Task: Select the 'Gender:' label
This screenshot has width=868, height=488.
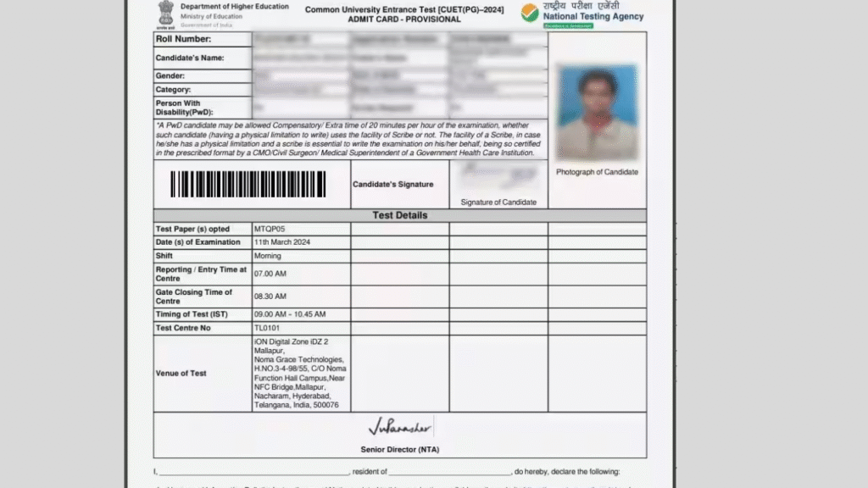Action: pyautogui.click(x=170, y=75)
